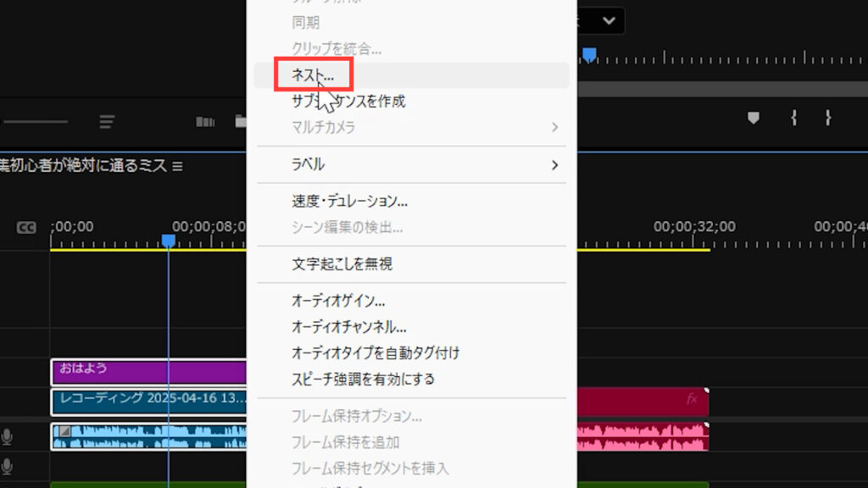Click the Mark Out brace icon

point(827,118)
